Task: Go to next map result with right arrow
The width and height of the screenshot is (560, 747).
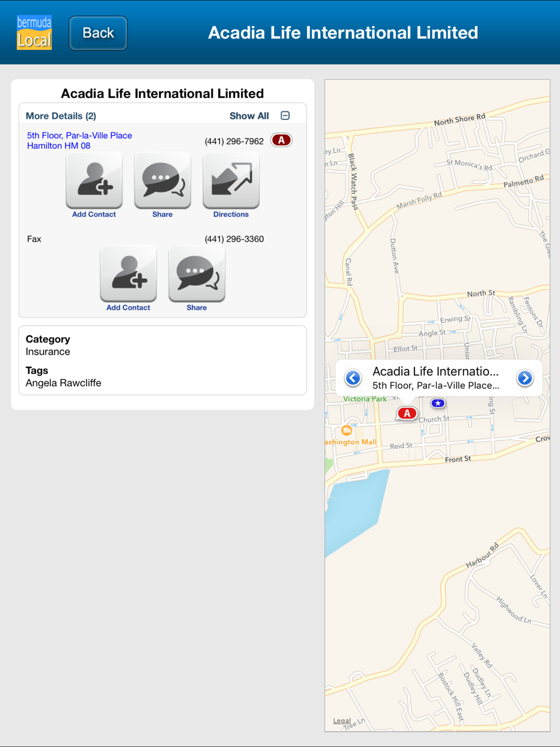Action: (x=525, y=378)
